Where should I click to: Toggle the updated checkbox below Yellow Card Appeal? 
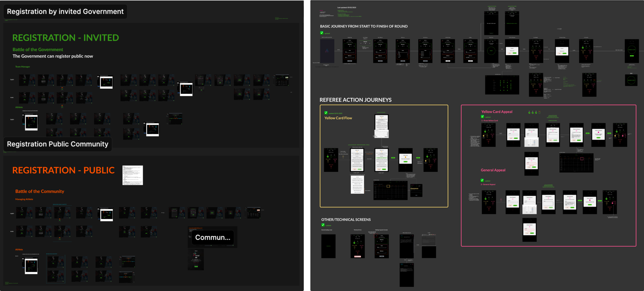[482, 117]
